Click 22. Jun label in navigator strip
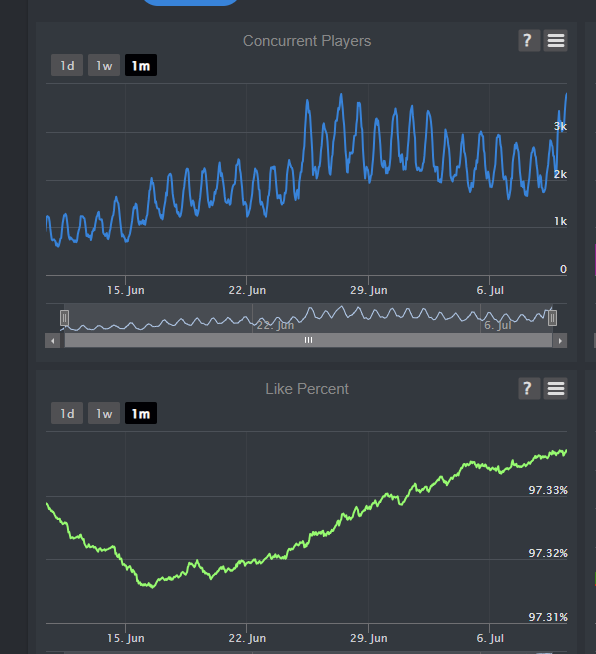The width and height of the screenshot is (596, 654). click(275, 325)
